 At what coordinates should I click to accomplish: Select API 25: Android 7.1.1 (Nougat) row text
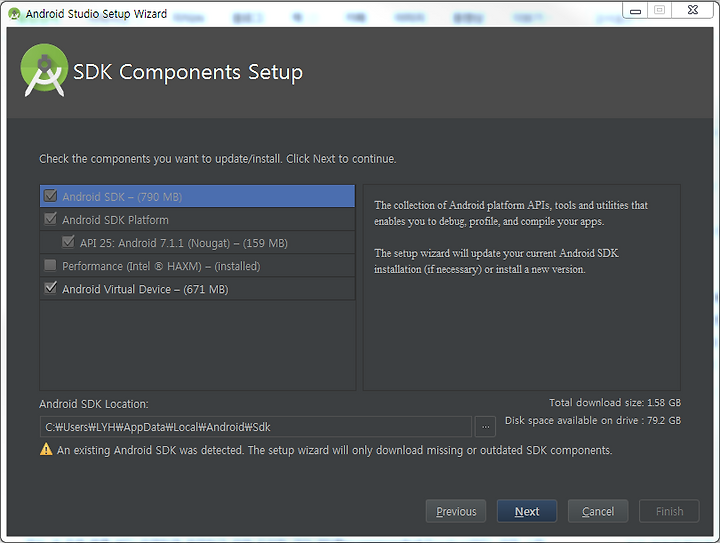[x=184, y=243]
